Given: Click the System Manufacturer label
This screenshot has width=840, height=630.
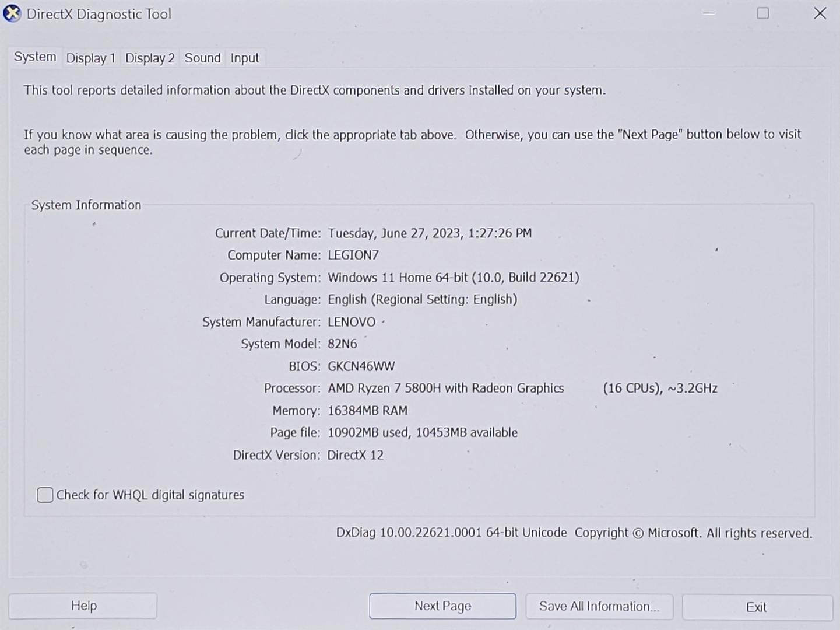Looking at the screenshot, I should point(261,322).
